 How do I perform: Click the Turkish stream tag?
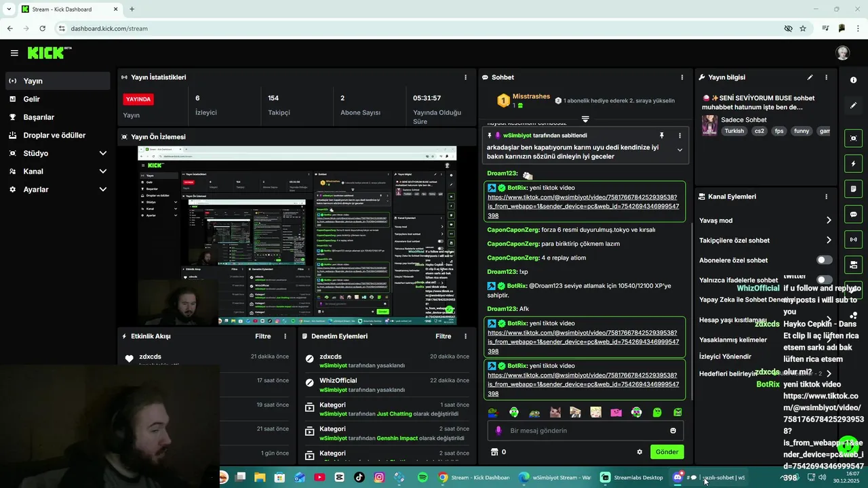click(x=734, y=131)
